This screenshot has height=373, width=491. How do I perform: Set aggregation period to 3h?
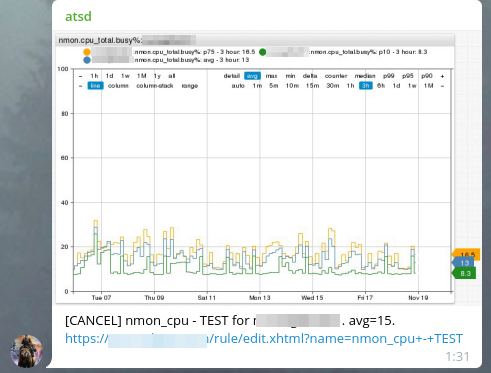pyautogui.click(x=366, y=86)
